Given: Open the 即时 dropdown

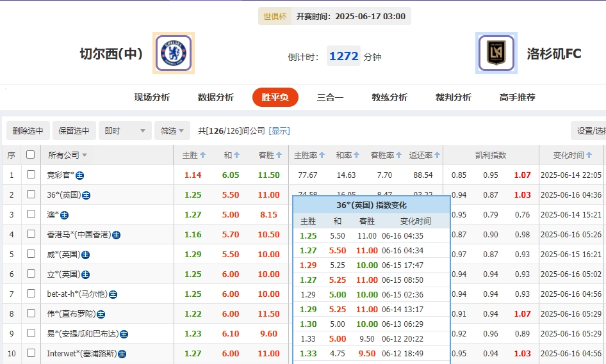Looking at the screenshot, I should pos(126,131).
